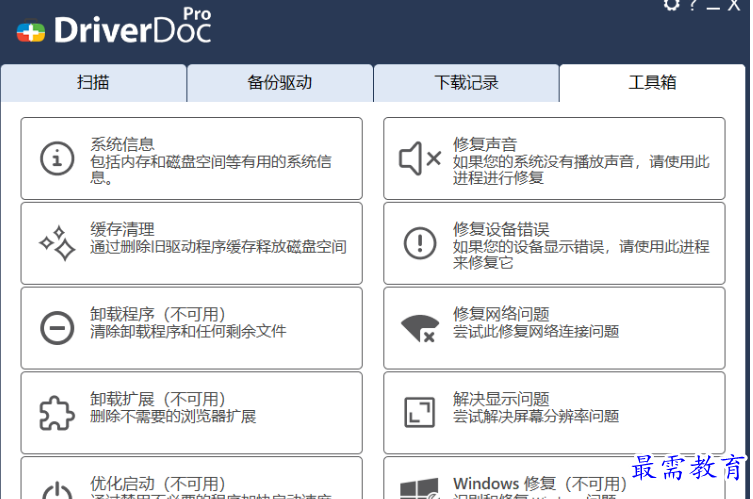Click description 删除不需要的浏览器扩展
Viewport: 753px width, 499px height.
[x=173, y=416]
